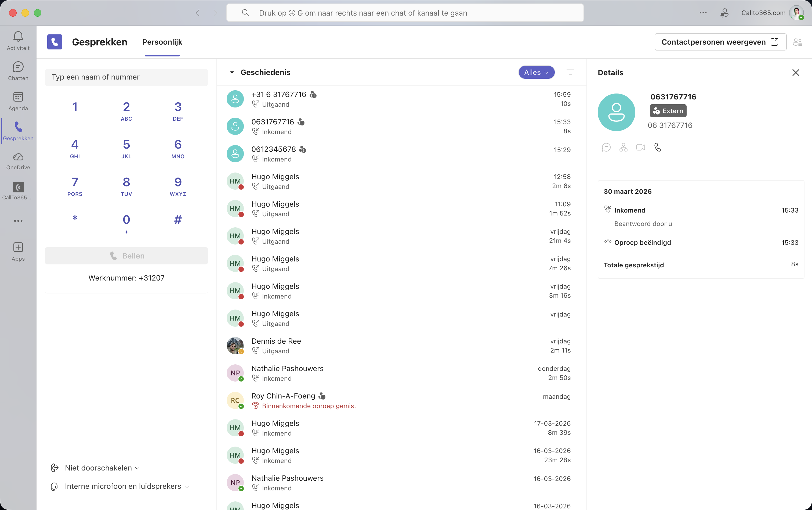
Task: Click the back navigation arrow
Action: point(198,13)
